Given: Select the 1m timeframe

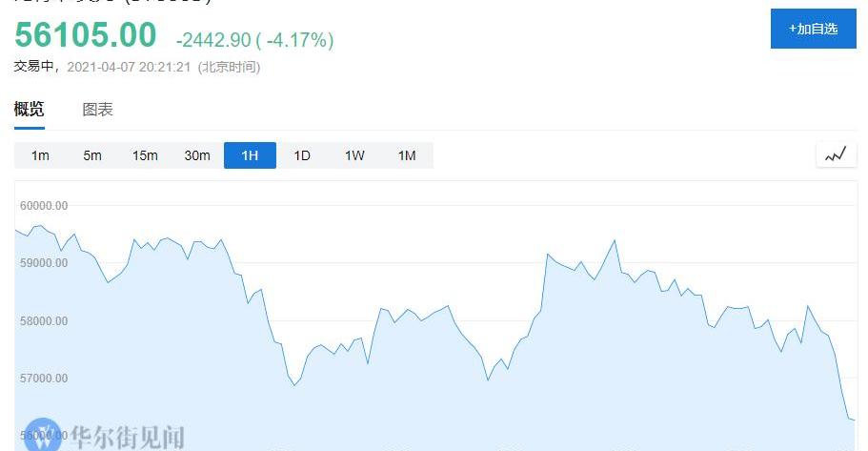Looking at the screenshot, I should [40, 155].
